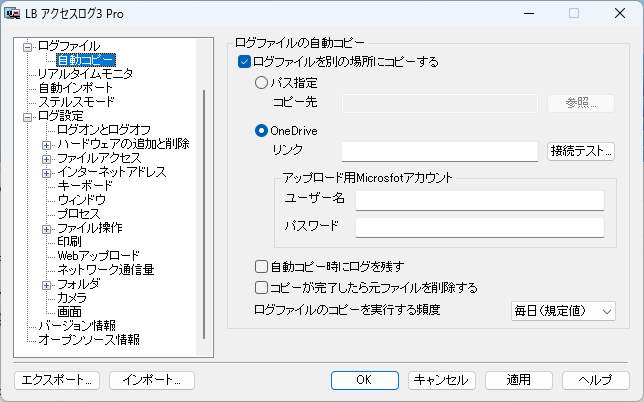This screenshot has width=644, height=402.
Task: Click the 接続テスト button
Action: (x=581, y=151)
